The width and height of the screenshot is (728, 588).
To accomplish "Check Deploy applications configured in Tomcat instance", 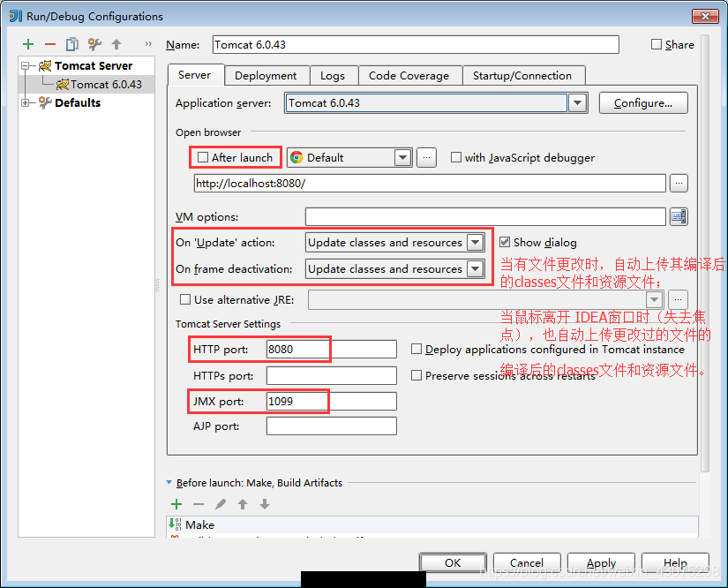I will [417, 349].
